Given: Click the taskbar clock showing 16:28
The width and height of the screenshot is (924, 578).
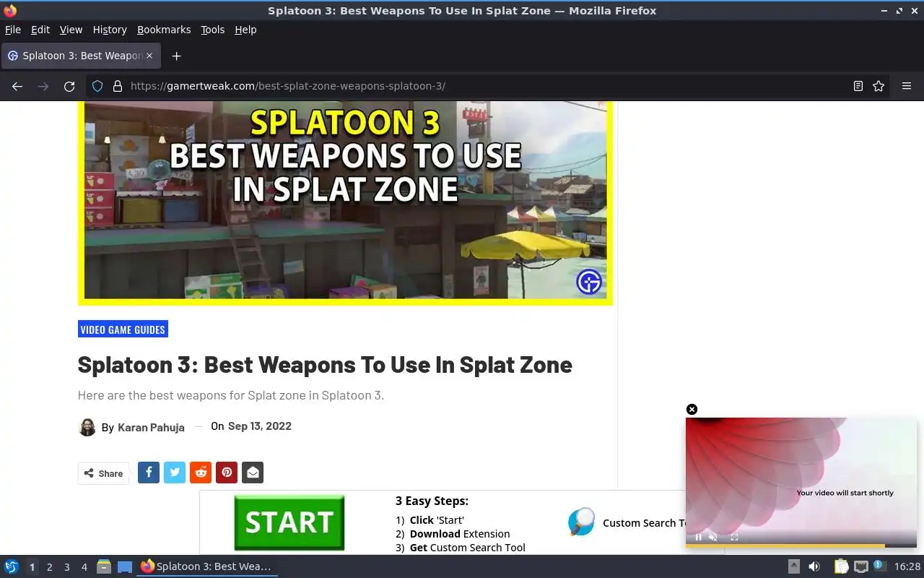Looking at the screenshot, I should click(907, 566).
